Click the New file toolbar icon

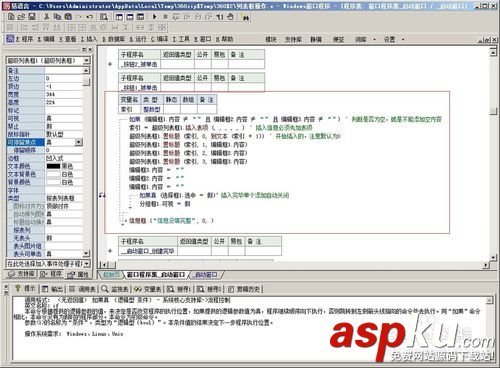(11, 16)
